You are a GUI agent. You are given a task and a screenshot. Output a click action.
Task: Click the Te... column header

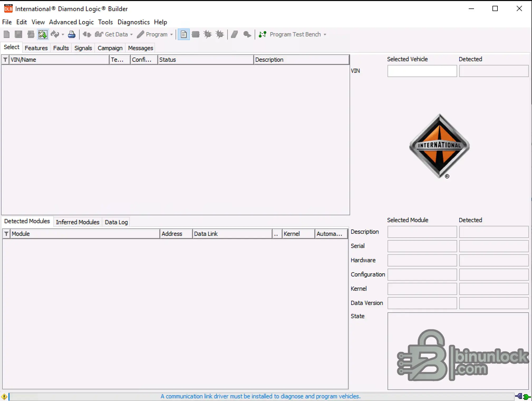pos(120,60)
